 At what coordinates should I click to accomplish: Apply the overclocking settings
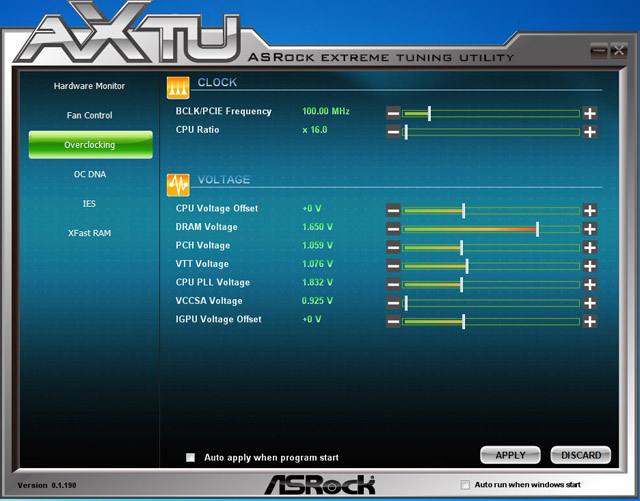point(510,455)
